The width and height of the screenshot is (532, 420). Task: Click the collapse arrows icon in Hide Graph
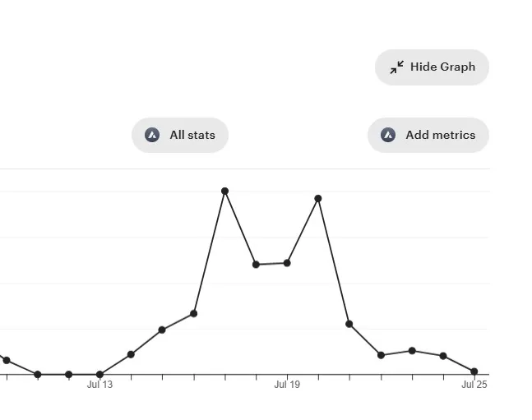coord(396,67)
